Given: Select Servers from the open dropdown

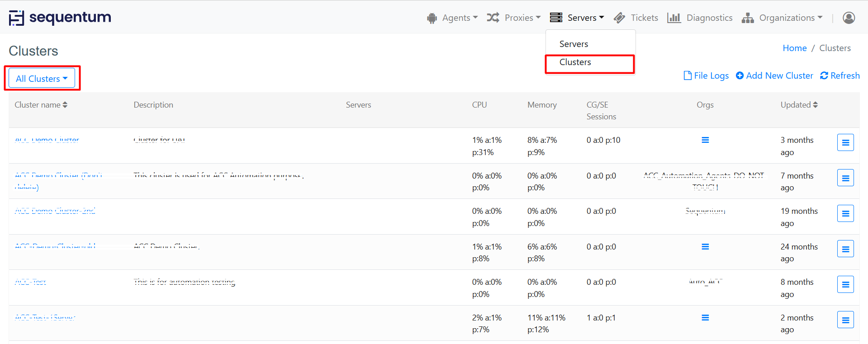Looking at the screenshot, I should (574, 44).
